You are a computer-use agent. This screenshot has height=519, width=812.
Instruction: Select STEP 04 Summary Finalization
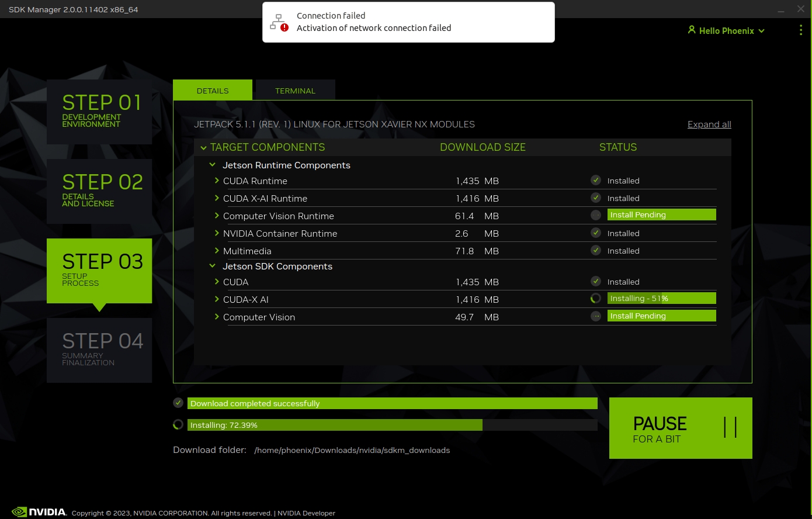click(99, 350)
